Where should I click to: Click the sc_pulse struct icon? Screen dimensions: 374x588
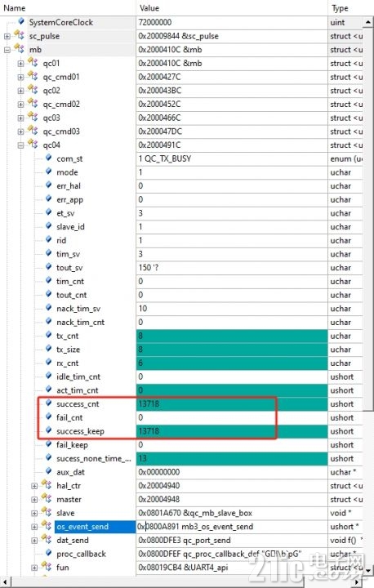click(19, 36)
